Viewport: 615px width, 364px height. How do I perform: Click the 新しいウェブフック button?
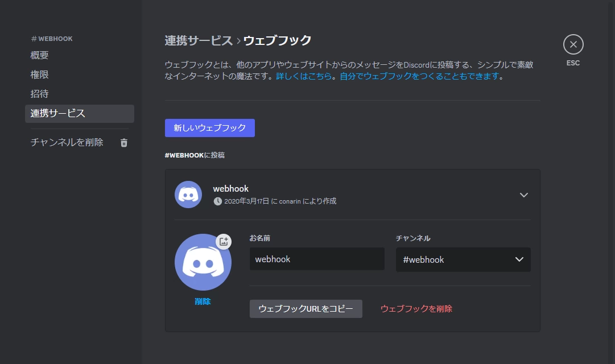coord(209,127)
